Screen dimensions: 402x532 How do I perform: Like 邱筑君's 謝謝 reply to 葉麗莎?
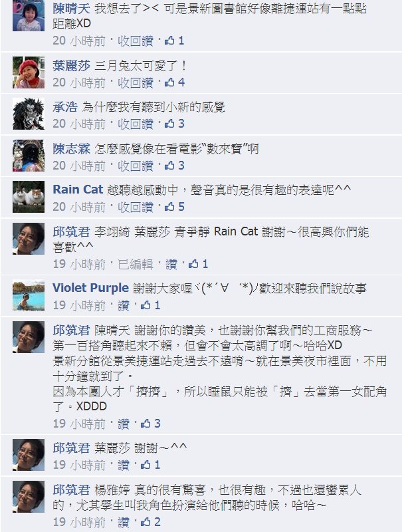[124, 465]
